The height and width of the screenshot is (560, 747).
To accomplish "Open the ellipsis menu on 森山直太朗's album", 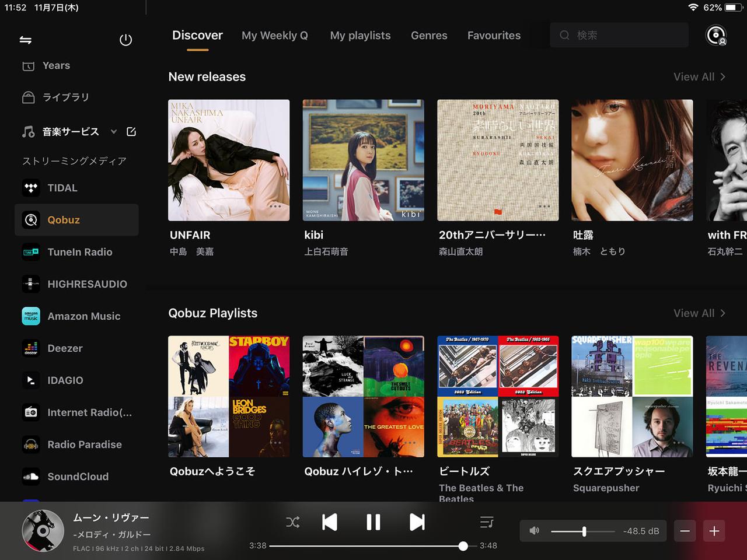I will [544, 206].
